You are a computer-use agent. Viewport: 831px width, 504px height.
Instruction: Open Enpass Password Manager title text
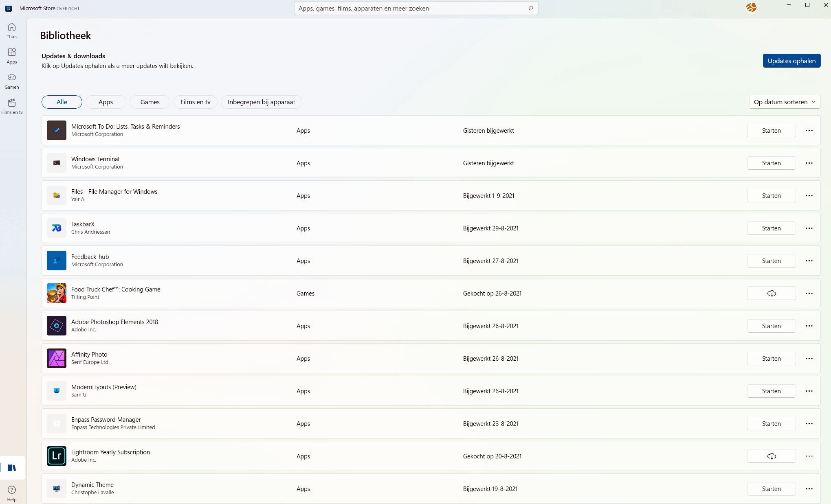[106, 419]
